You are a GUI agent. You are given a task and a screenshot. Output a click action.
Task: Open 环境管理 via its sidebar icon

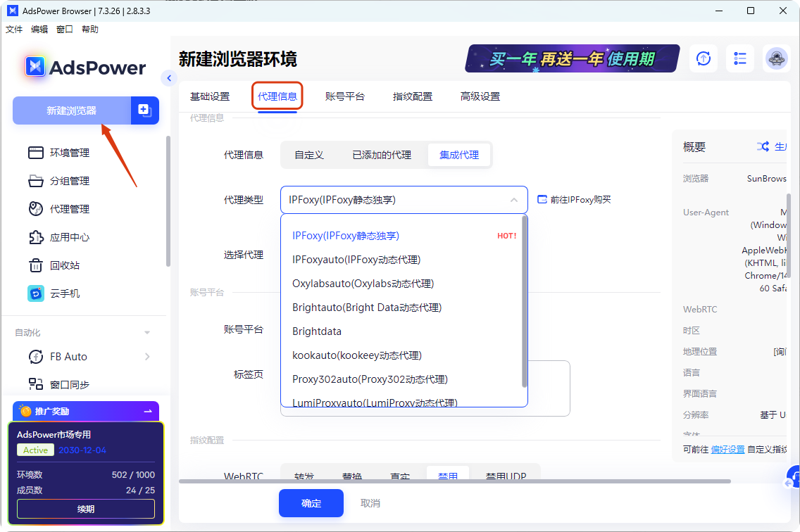point(35,152)
